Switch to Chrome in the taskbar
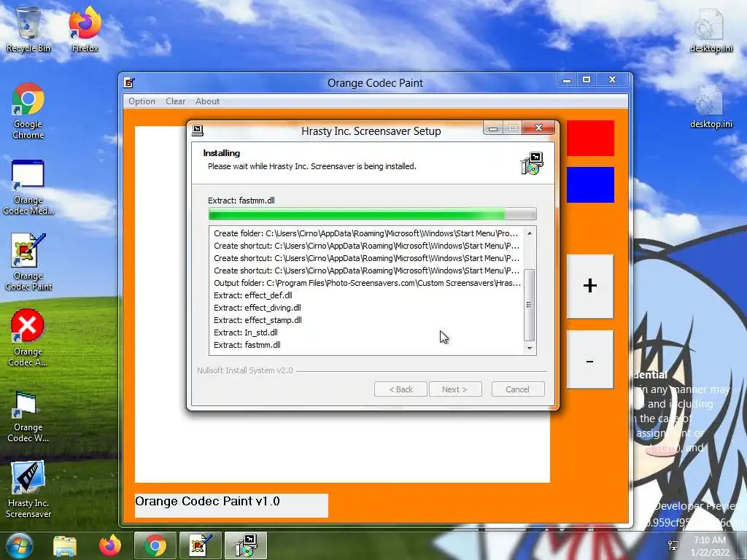Screen dimensions: 747x560 pos(155,545)
